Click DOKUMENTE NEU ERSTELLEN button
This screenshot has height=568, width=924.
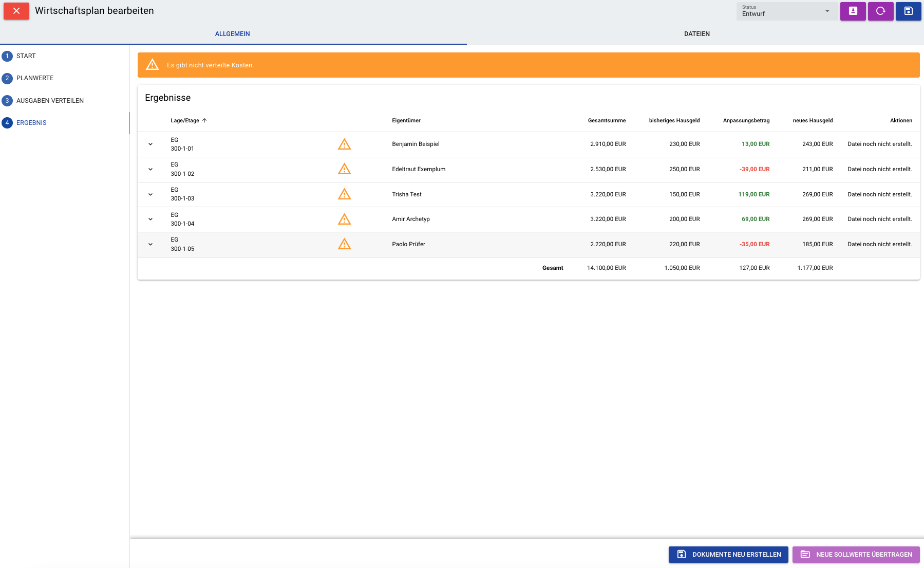coord(728,555)
